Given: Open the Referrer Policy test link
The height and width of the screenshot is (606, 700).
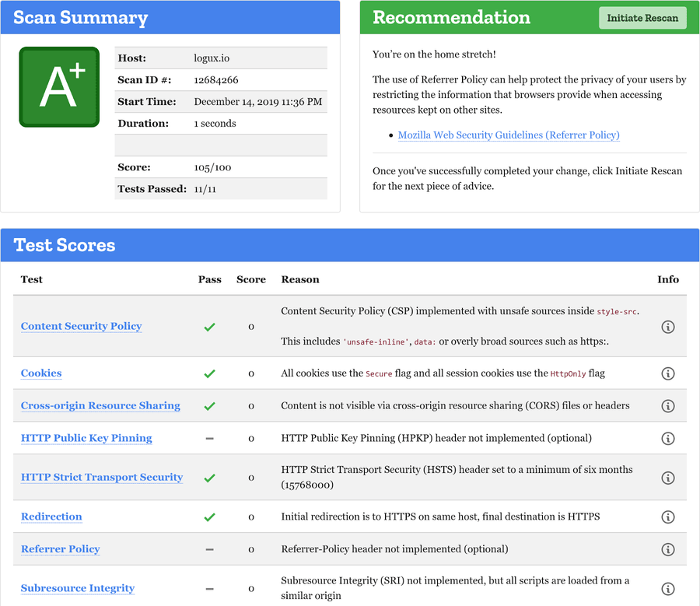Looking at the screenshot, I should 60,549.
